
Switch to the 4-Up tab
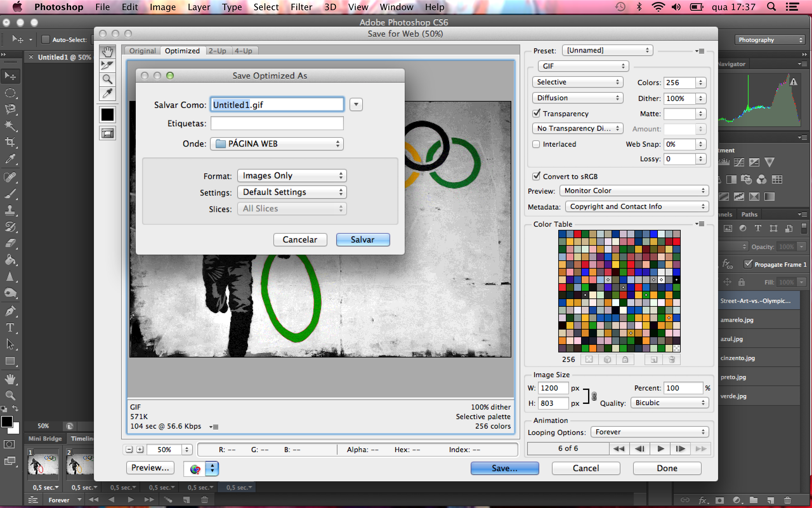point(244,51)
